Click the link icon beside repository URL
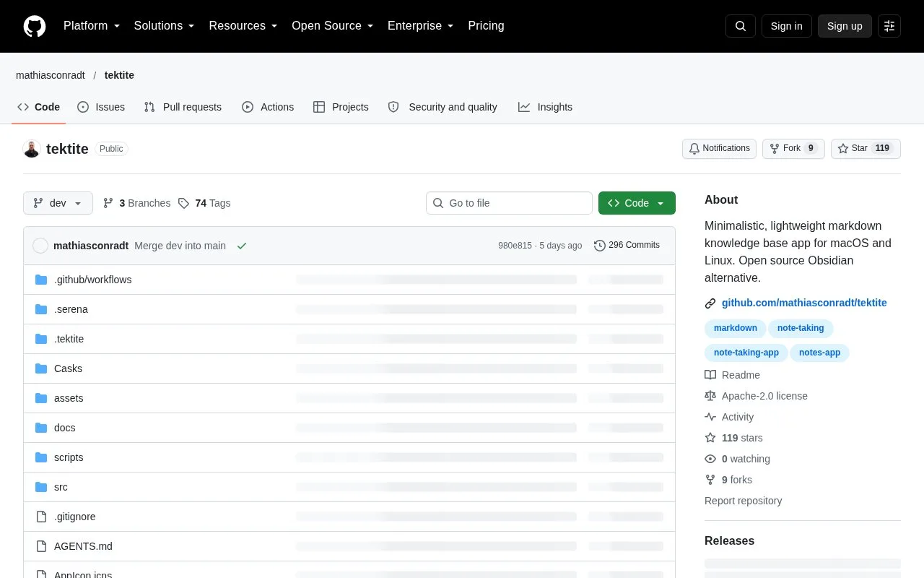This screenshot has width=924, height=578. (x=710, y=303)
